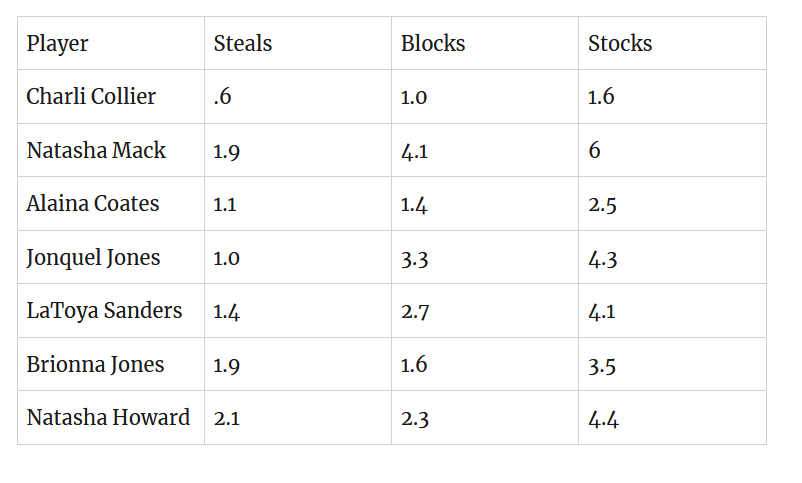Click the Steals column header
802x483 pixels.
[x=243, y=44]
